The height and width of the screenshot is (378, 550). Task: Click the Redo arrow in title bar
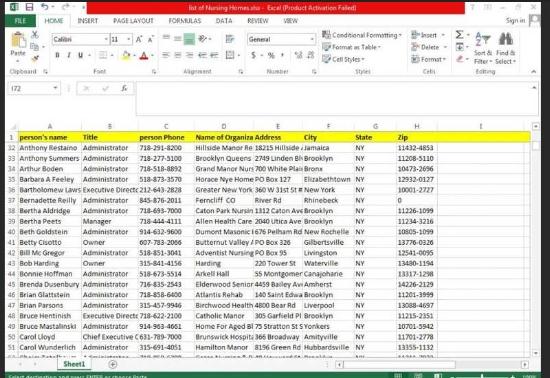[x=65, y=7]
